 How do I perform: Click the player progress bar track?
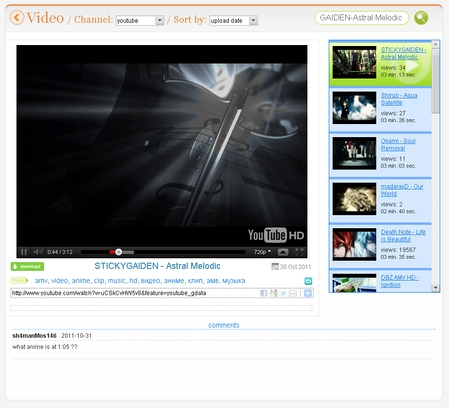163,252
